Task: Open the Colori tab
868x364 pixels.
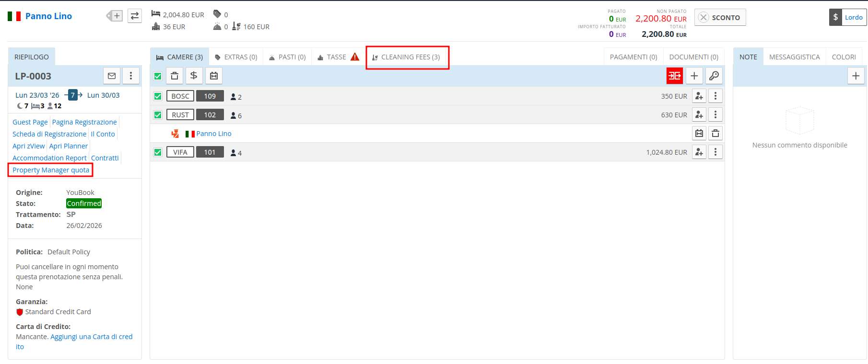Action: [844, 57]
